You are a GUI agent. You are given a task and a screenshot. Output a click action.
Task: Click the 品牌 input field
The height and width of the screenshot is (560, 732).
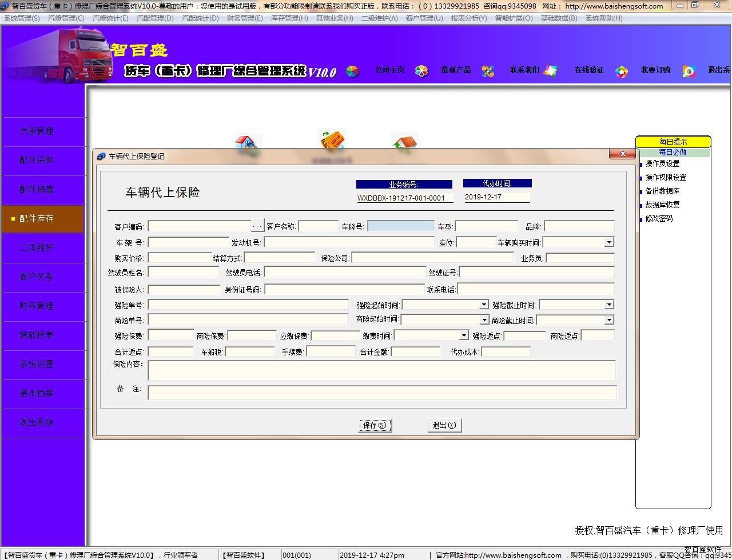point(579,226)
